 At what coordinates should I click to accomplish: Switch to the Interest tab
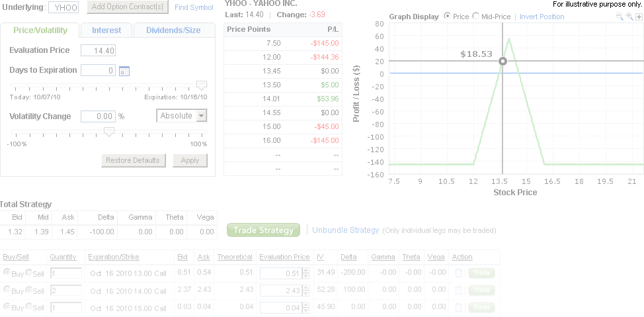[106, 30]
